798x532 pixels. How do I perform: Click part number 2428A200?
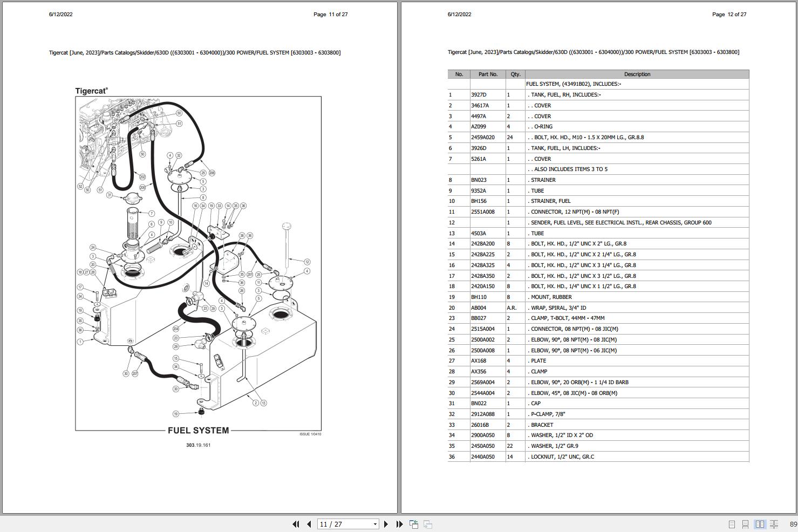483,244
